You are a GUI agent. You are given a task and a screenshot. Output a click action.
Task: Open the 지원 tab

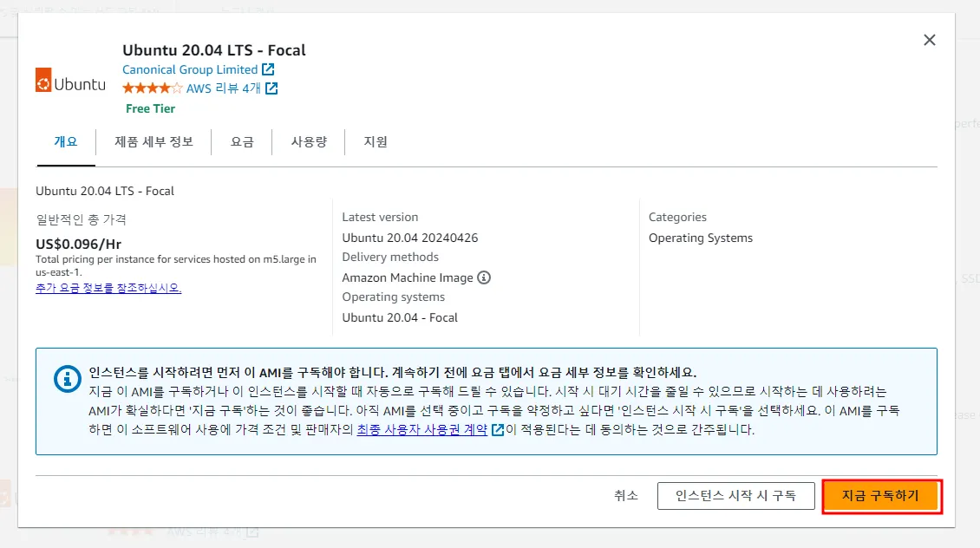click(x=376, y=142)
